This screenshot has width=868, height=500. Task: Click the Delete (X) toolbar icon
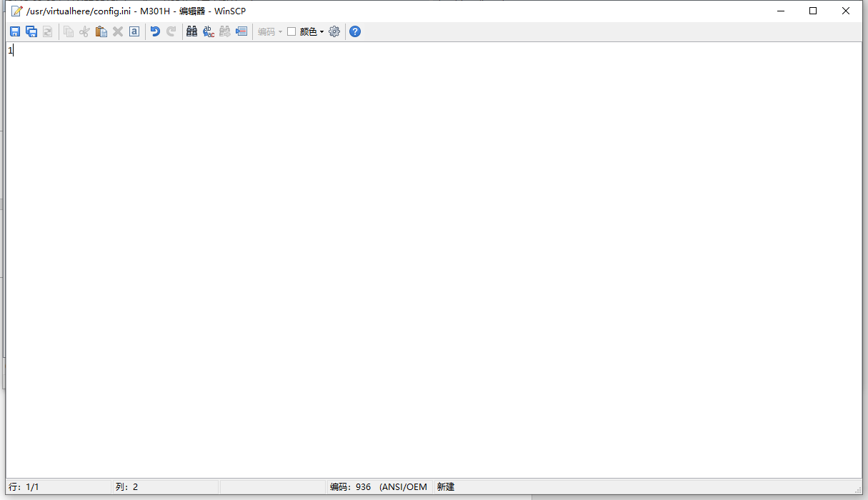[x=118, y=31]
